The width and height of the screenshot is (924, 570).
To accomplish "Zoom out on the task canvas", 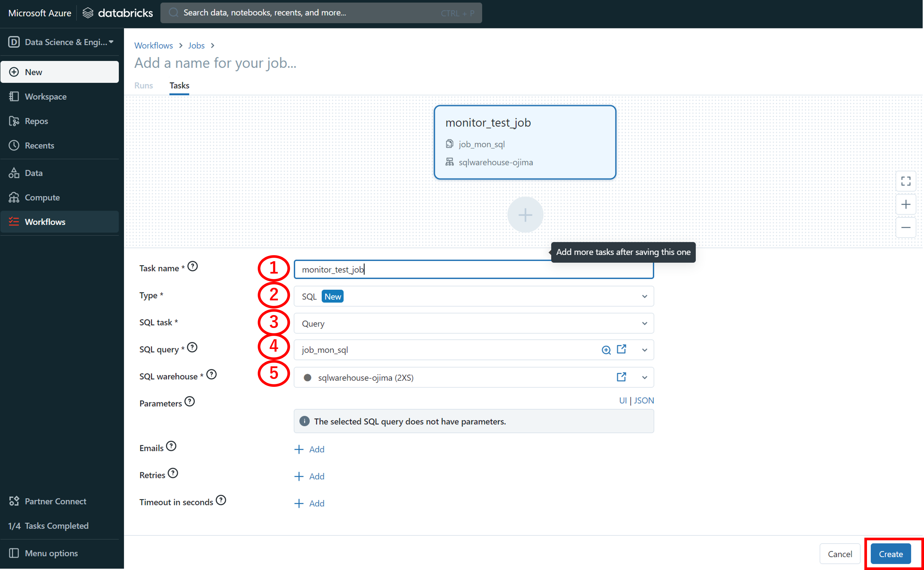I will click(906, 228).
